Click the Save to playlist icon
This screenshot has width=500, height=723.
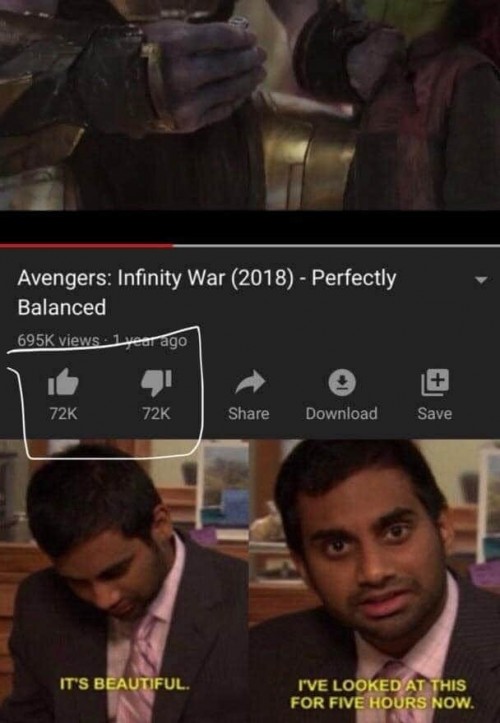[435, 383]
